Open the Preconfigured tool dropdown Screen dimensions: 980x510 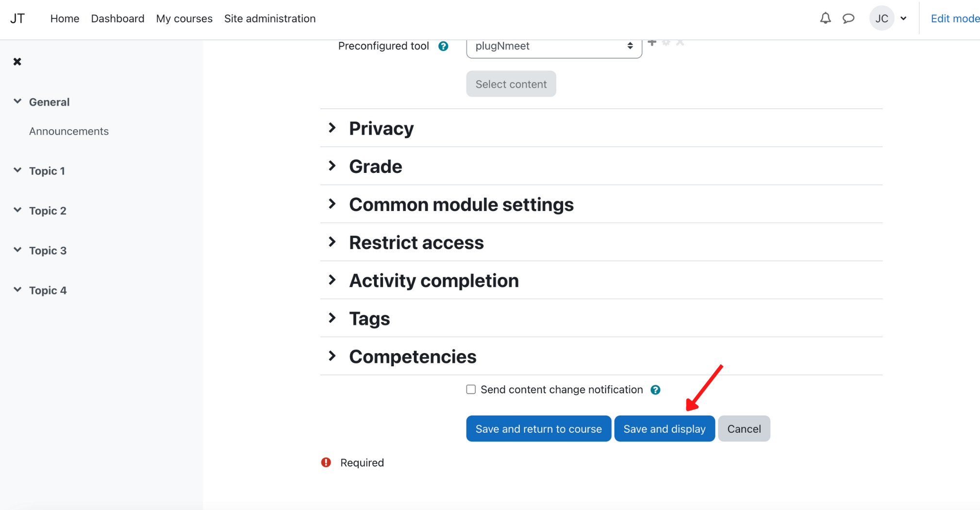[x=554, y=46]
